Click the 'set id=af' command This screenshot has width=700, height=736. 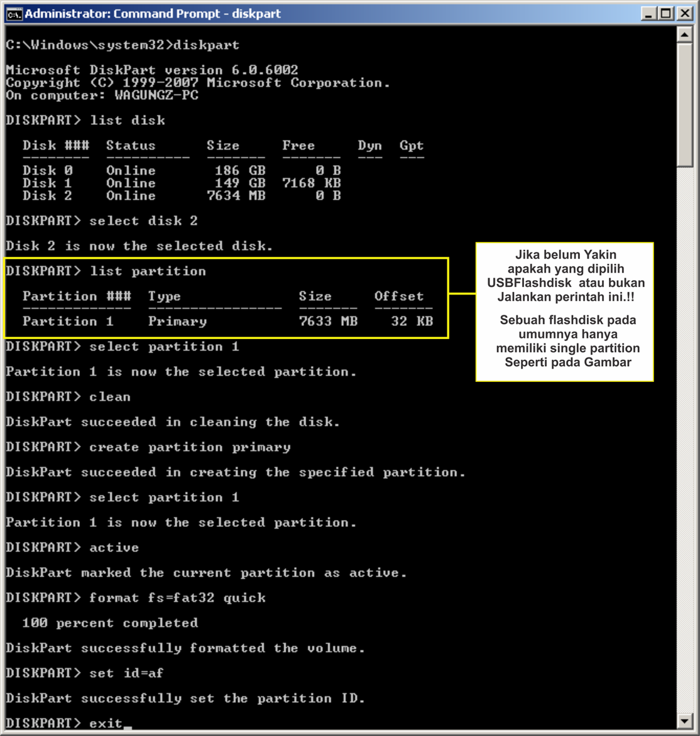click(126, 673)
